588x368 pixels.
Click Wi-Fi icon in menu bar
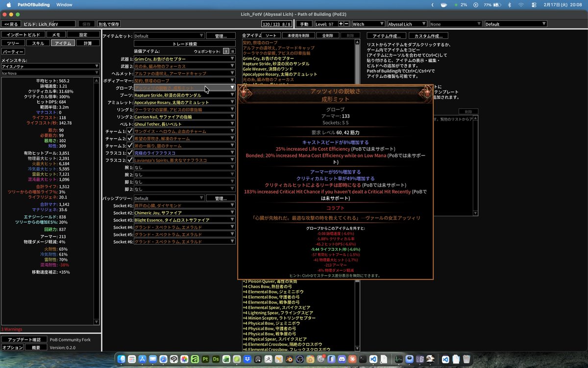(521, 5)
